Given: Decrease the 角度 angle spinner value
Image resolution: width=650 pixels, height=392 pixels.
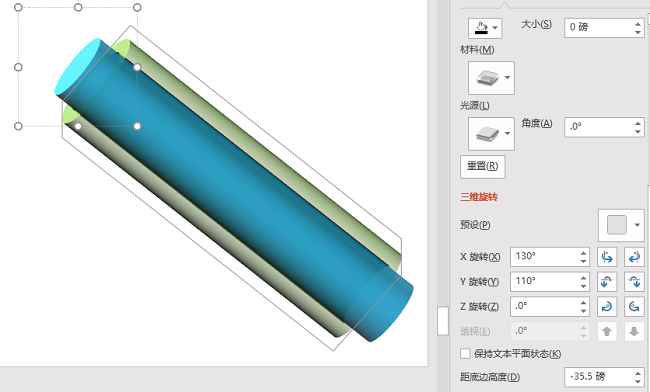Looking at the screenshot, I should point(638,131).
